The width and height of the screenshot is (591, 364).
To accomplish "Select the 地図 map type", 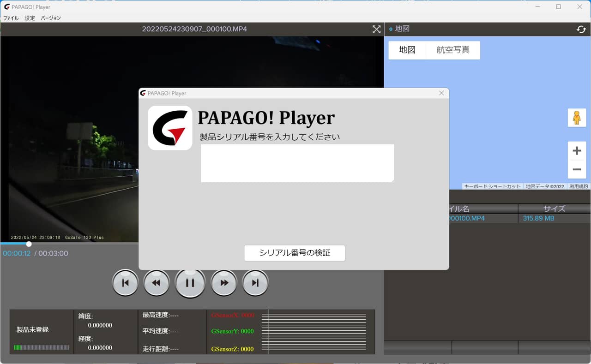I will (x=407, y=50).
